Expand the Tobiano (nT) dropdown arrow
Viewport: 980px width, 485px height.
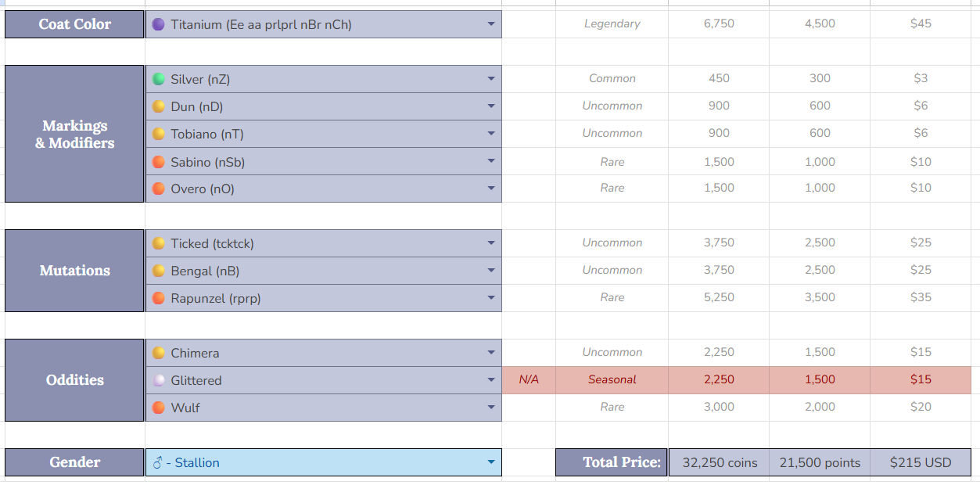coord(490,134)
